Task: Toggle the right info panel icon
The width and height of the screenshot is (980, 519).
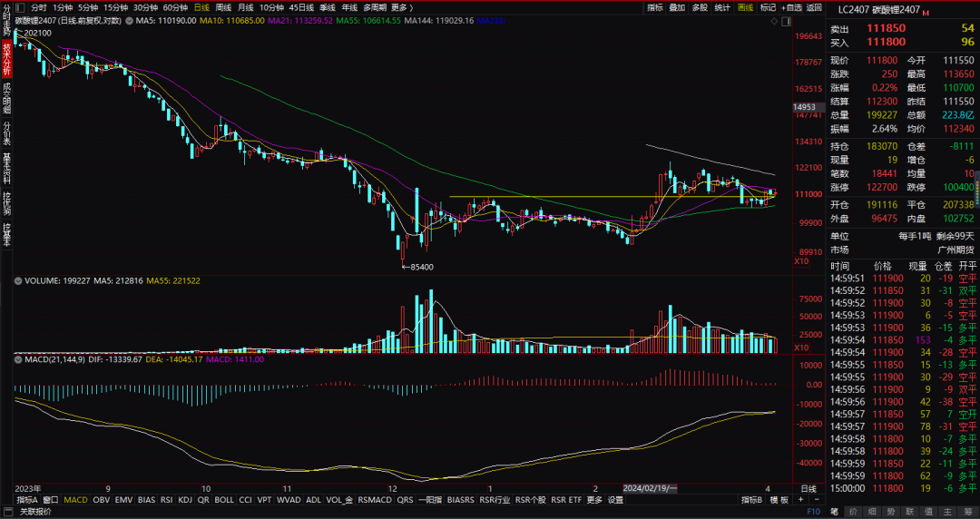Action: click(x=786, y=21)
